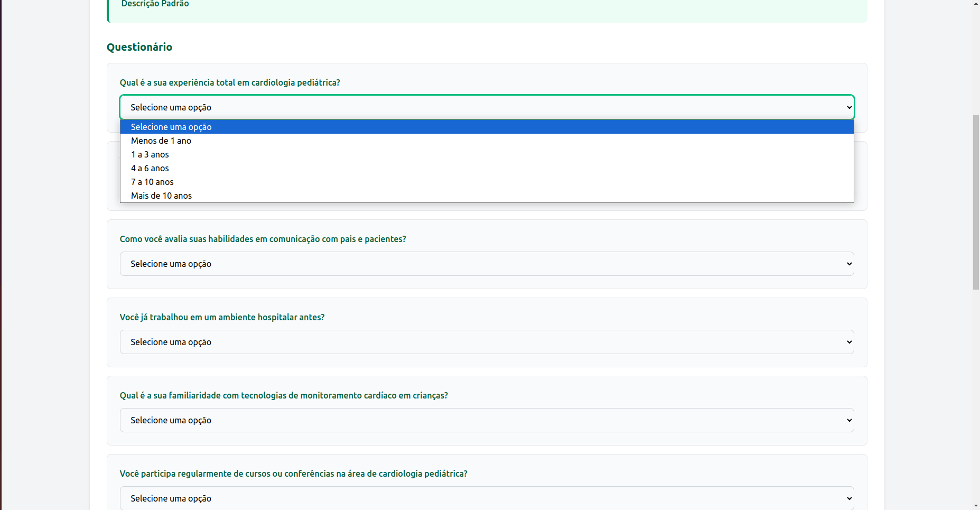Click the courses or conferences question label
Screen dimensions: 980x510
(293, 474)
